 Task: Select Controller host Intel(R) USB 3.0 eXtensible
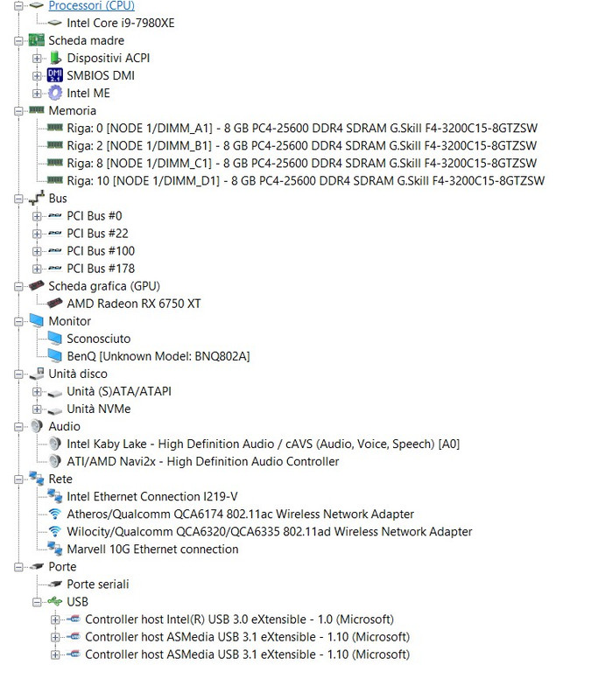click(239, 619)
